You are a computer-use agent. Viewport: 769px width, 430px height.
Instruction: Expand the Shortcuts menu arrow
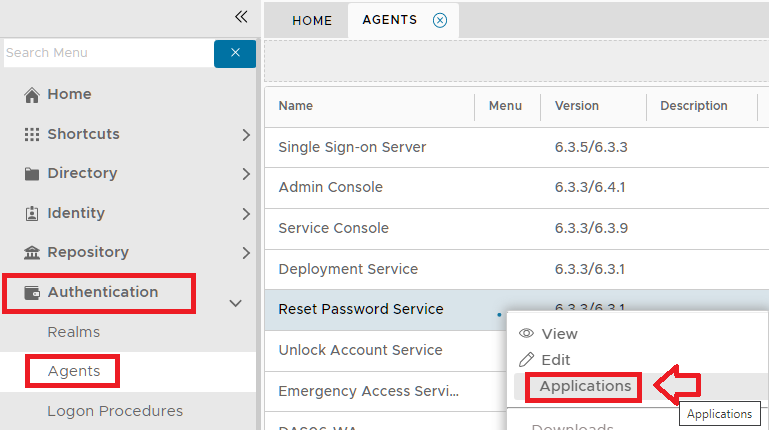[246, 135]
